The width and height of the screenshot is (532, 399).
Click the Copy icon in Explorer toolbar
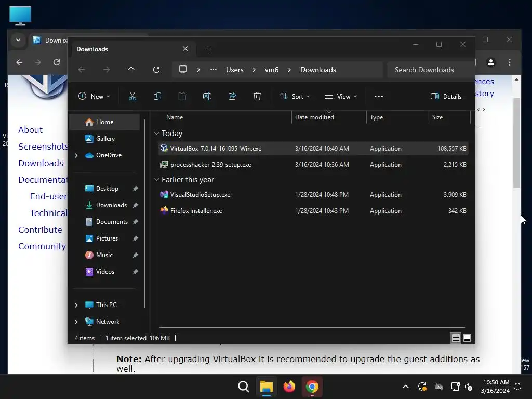157,96
